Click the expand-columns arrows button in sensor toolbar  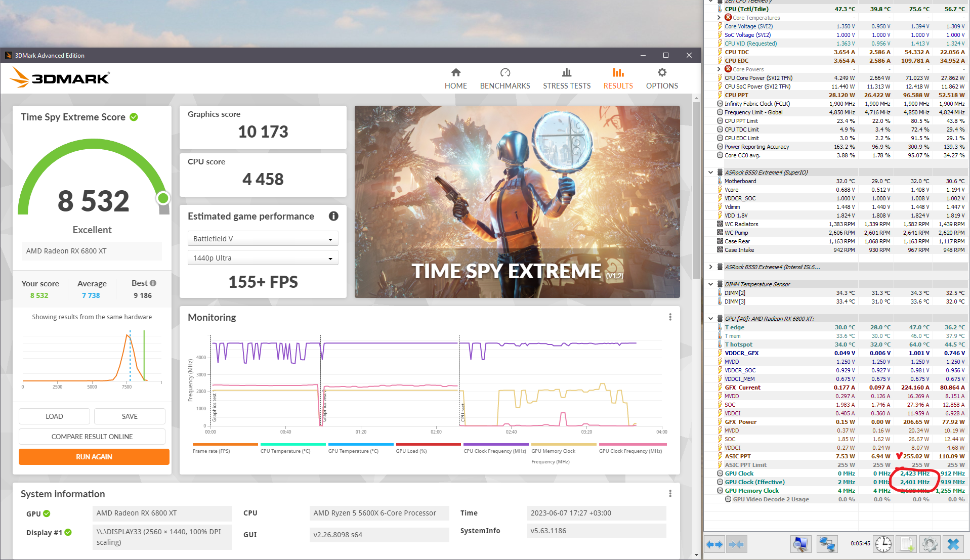(714, 544)
